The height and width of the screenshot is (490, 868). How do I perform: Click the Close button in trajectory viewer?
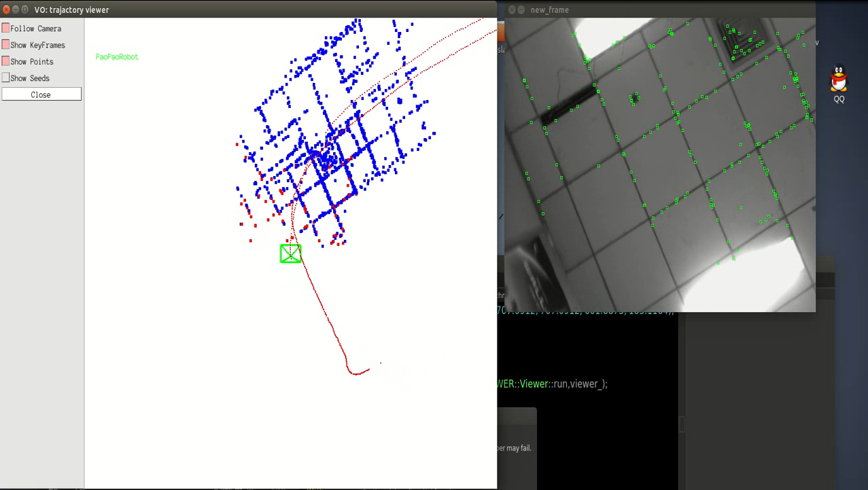[x=41, y=94]
